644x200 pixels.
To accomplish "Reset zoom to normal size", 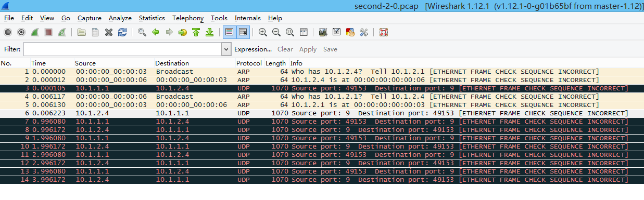I will (290, 32).
